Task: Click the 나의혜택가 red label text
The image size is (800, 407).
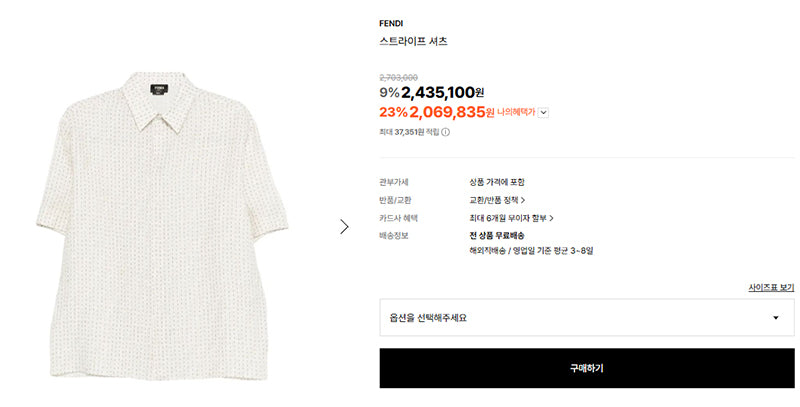Action: click(x=516, y=112)
